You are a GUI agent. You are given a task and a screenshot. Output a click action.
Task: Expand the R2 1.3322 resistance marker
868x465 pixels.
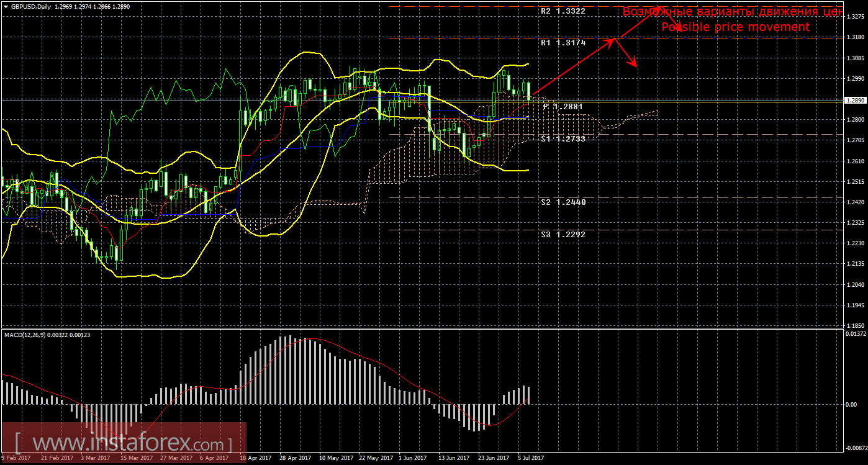point(562,11)
